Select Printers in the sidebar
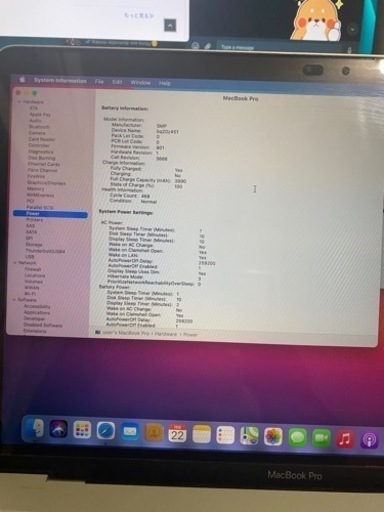Screen dimensions: 384x512 [34, 220]
